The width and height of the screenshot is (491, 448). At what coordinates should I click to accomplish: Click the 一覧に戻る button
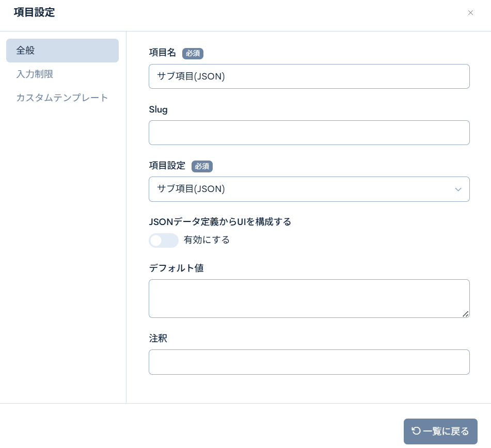pos(440,431)
